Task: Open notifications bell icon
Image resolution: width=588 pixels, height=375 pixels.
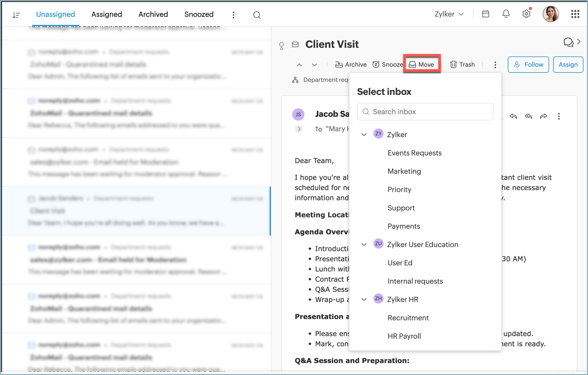Action: click(506, 14)
